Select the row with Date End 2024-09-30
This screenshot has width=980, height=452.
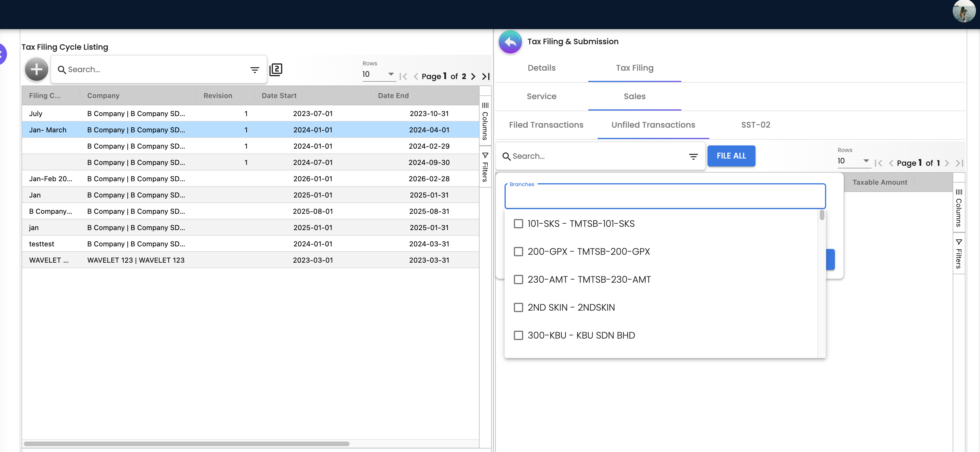250,163
